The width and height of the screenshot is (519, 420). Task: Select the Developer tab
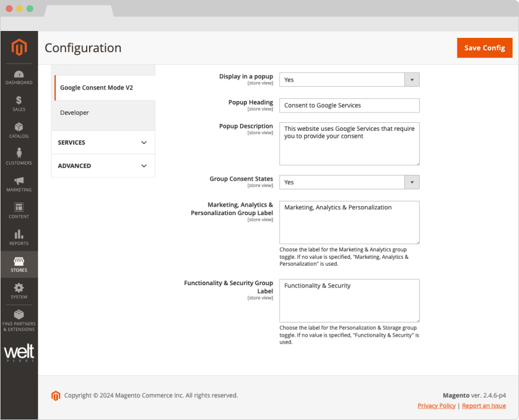(x=75, y=113)
